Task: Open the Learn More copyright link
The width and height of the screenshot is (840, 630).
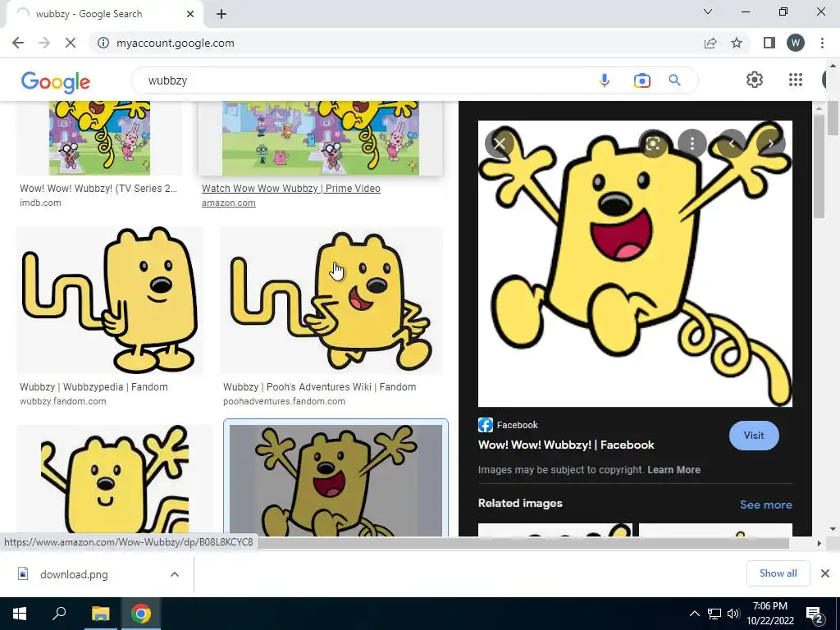Action: coord(673,470)
